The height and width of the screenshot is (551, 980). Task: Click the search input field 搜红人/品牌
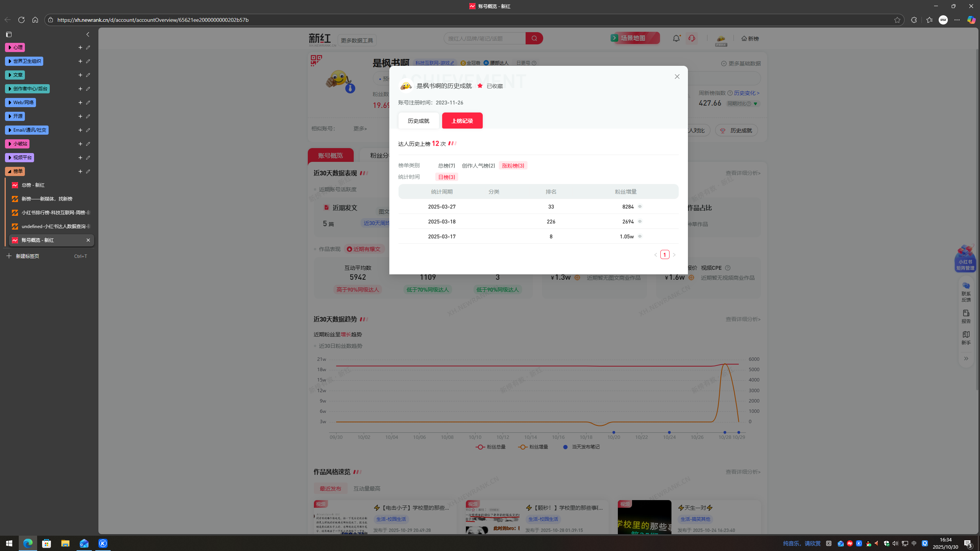484,38
